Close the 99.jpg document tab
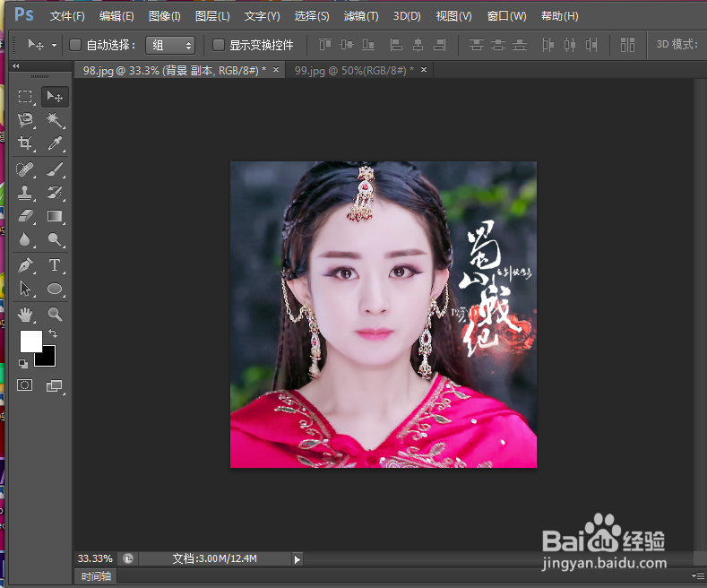This screenshot has height=588, width=707. (x=423, y=69)
